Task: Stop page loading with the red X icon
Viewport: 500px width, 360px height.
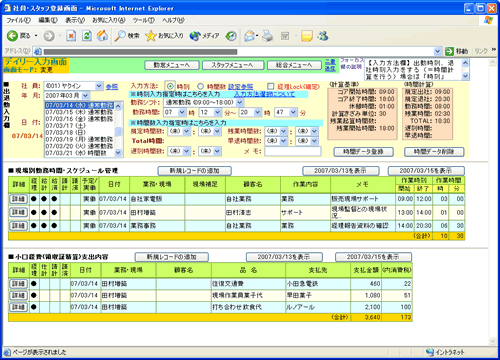Action: (x=71, y=36)
